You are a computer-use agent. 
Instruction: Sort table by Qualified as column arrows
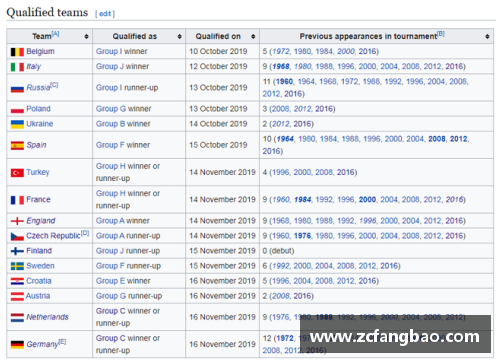click(179, 36)
